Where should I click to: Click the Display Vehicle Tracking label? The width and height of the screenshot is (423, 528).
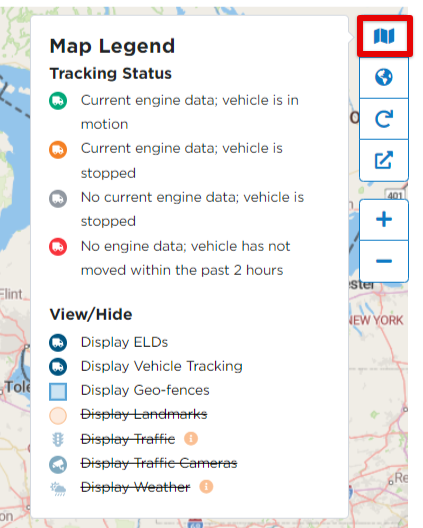[162, 366]
